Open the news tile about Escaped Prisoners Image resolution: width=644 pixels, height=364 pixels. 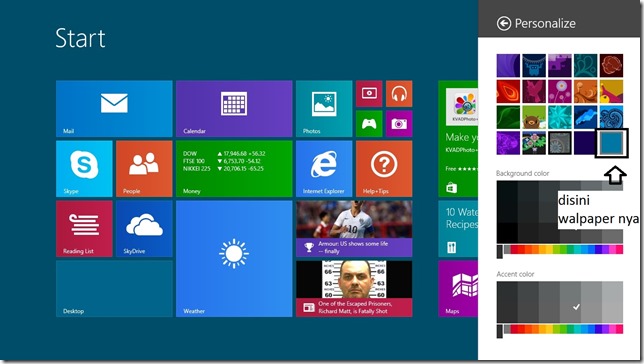[354, 289]
